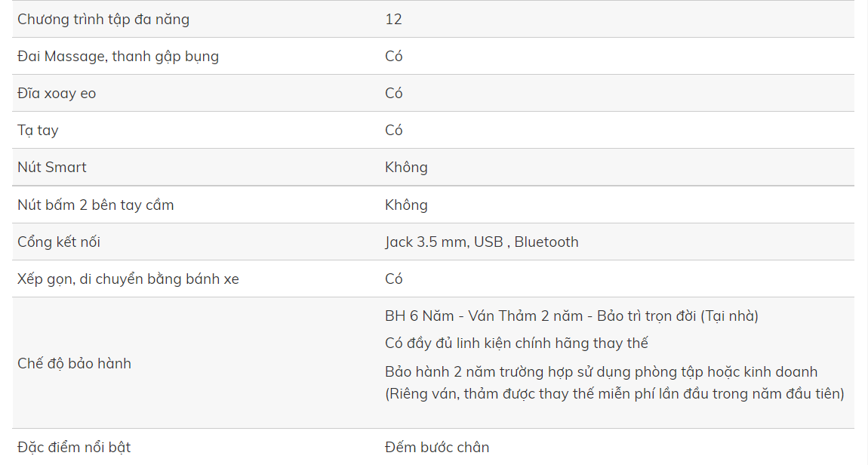Click the 'Đặc điểm nổi bật' label
The image size is (868, 465).
pyautogui.click(x=74, y=447)
